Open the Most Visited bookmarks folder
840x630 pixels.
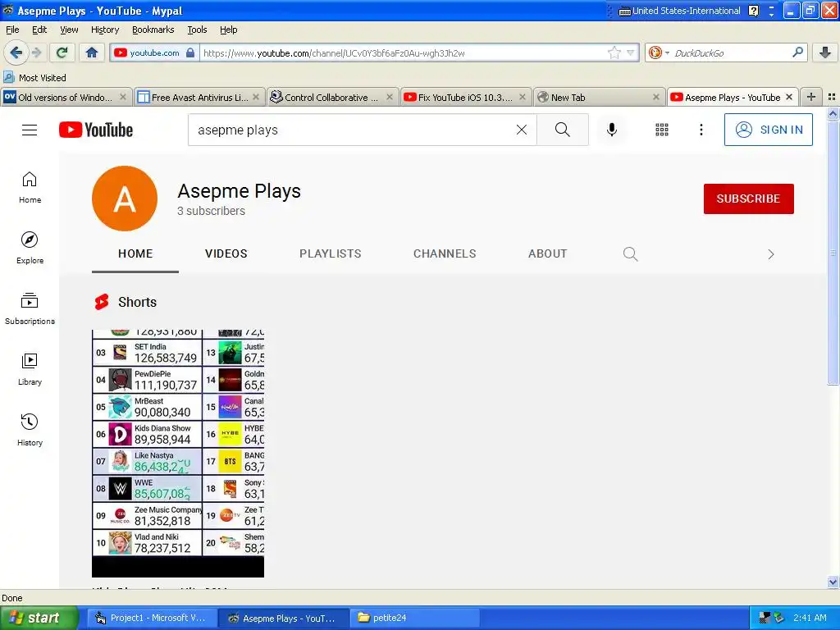pyautogui.click(x=34, y=78)
